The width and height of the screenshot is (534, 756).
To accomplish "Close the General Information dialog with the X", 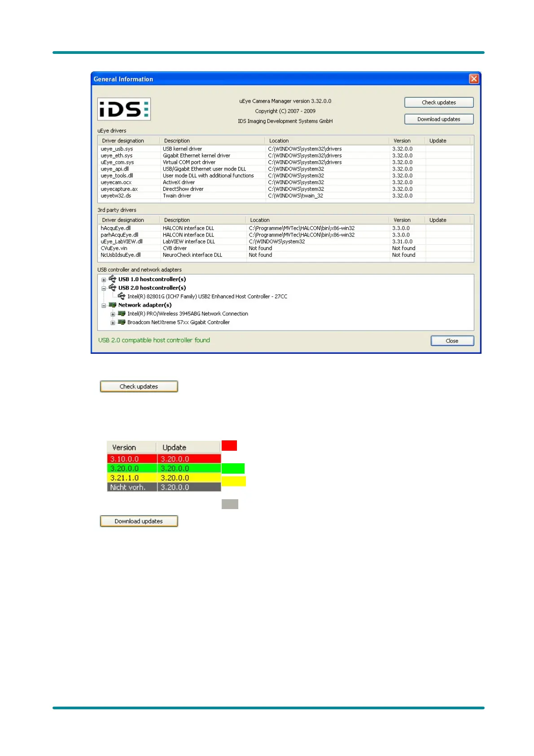I will (x=474, y=79).
